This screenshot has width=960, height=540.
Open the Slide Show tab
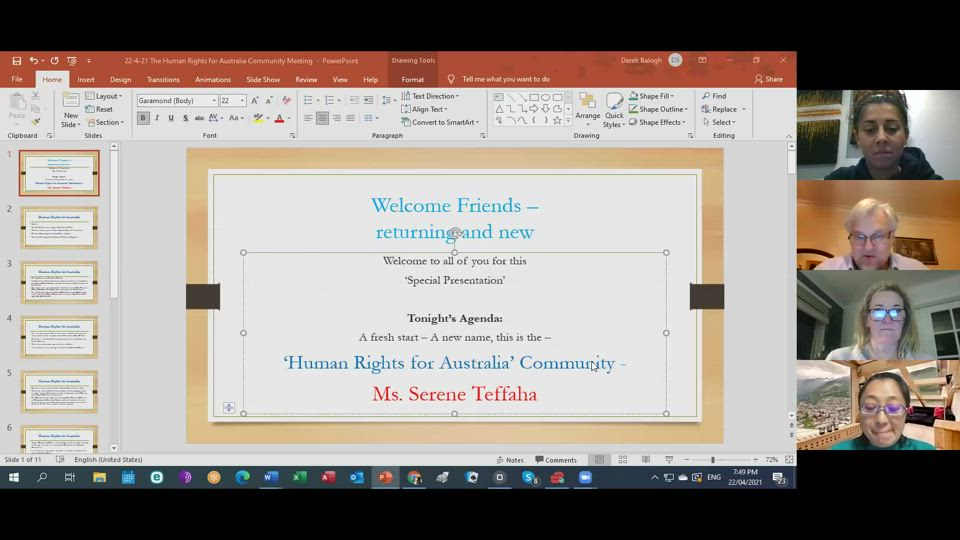pyautogui.click(x=263, y=79)
